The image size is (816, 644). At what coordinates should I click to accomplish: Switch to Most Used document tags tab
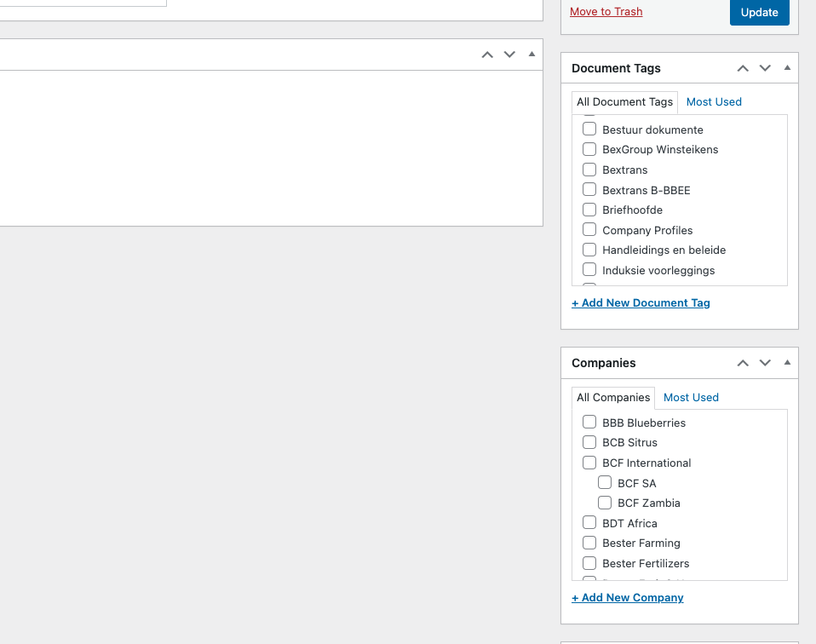(x=714, y=102)
